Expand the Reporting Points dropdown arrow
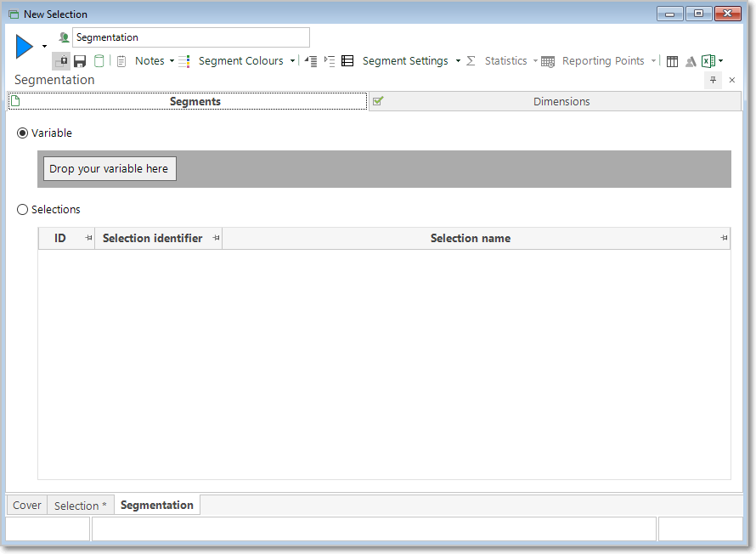This screenshot has height=554, width=756. coord(654,61)
